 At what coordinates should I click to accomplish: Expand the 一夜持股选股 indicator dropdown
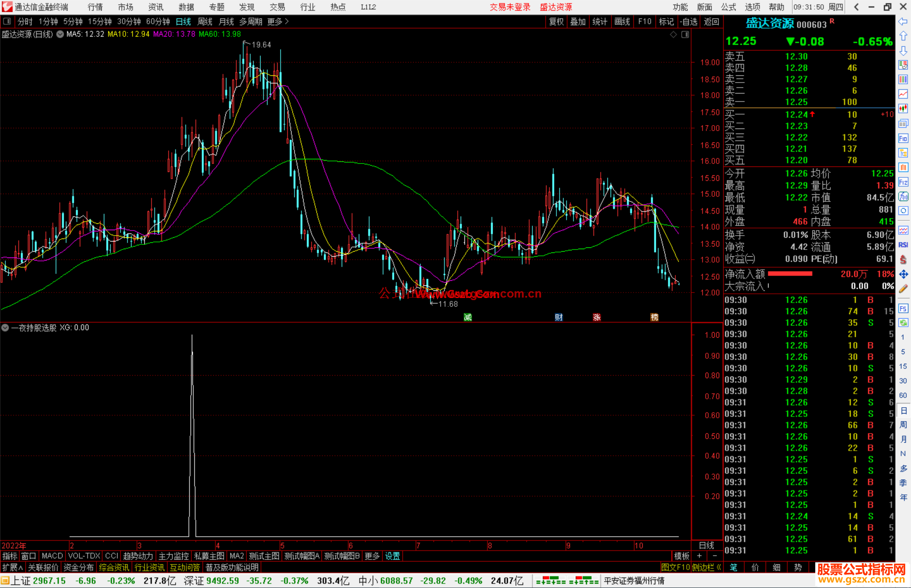[x=5, y=328]
